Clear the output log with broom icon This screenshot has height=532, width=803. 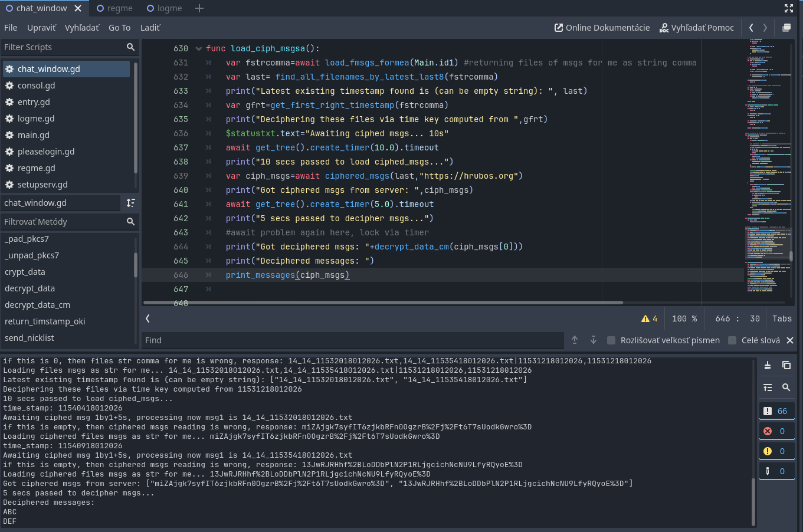point(767,365)
